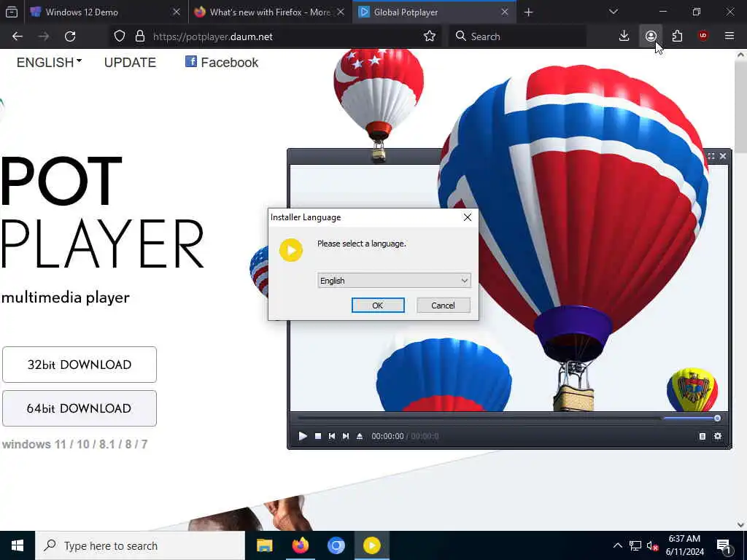
Task: Click the red uBlock extension icon
Action: click(703, 36)
